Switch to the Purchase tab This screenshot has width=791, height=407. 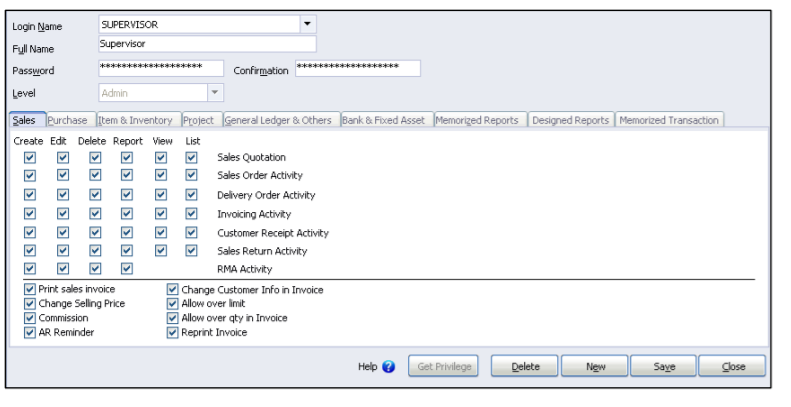(68, 120)
